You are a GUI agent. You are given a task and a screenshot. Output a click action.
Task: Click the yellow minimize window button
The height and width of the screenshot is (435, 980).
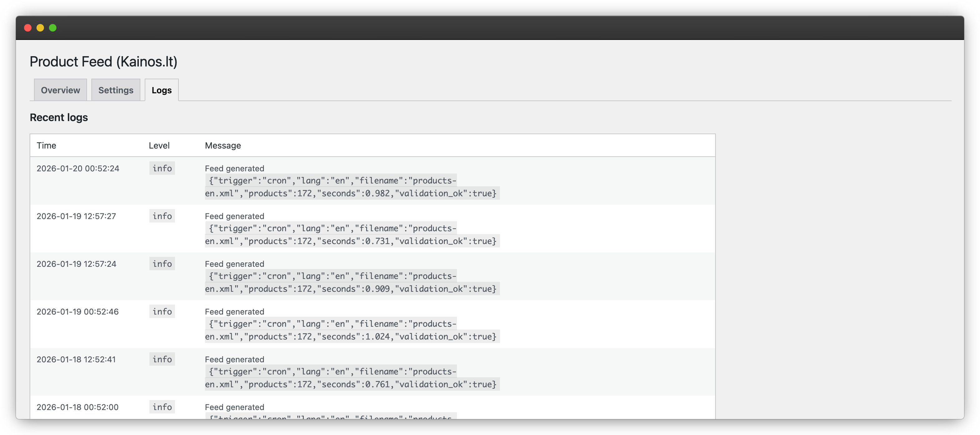pos(40,28)
